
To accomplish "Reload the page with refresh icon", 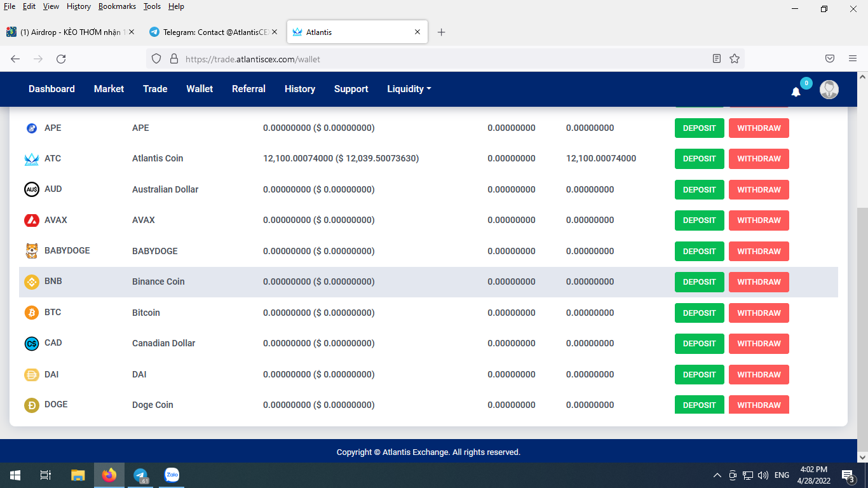I will click(61, 58).
